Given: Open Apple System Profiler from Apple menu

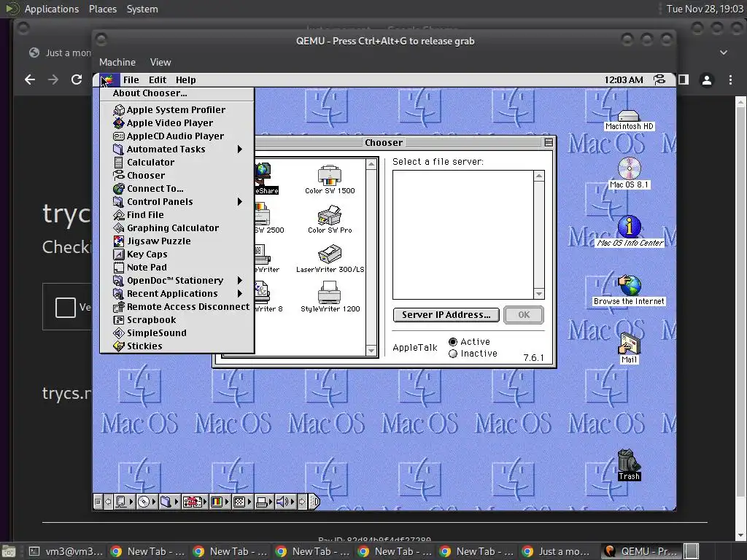Looking at the screenshot, I should pyautogui.click(x=177, y=110).
